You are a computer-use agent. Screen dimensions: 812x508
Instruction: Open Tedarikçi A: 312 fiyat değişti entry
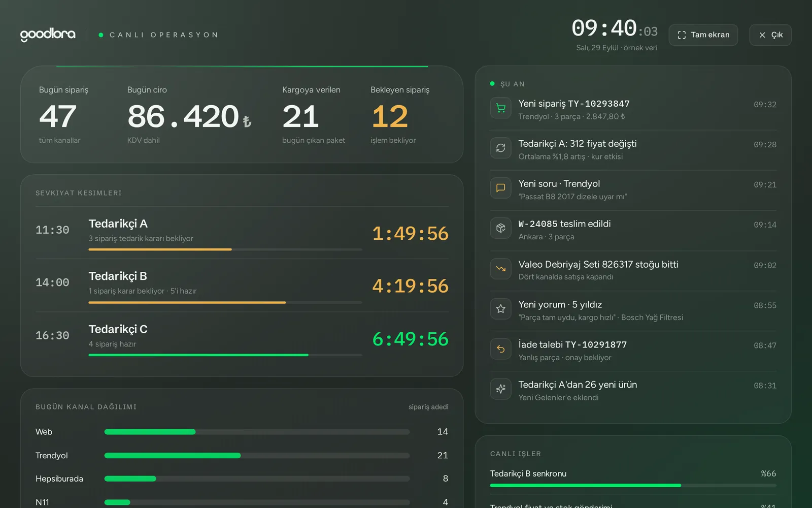tap(633, 150)
